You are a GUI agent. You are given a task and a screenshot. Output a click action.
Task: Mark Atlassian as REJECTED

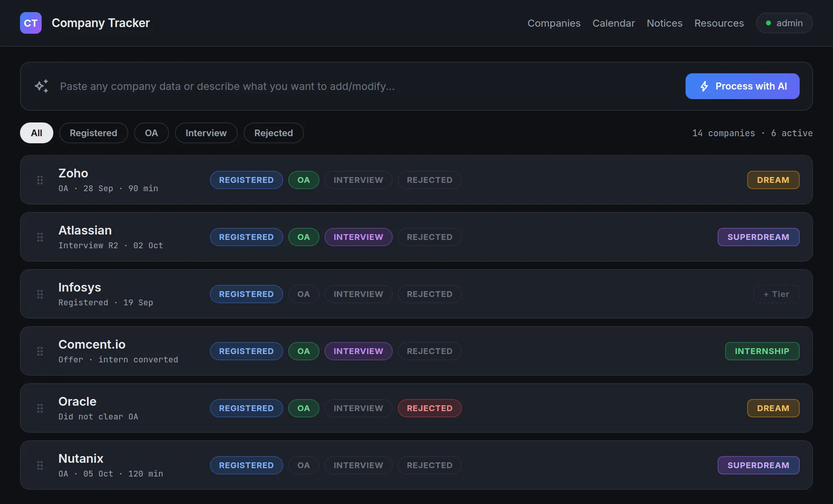(429, 237)
